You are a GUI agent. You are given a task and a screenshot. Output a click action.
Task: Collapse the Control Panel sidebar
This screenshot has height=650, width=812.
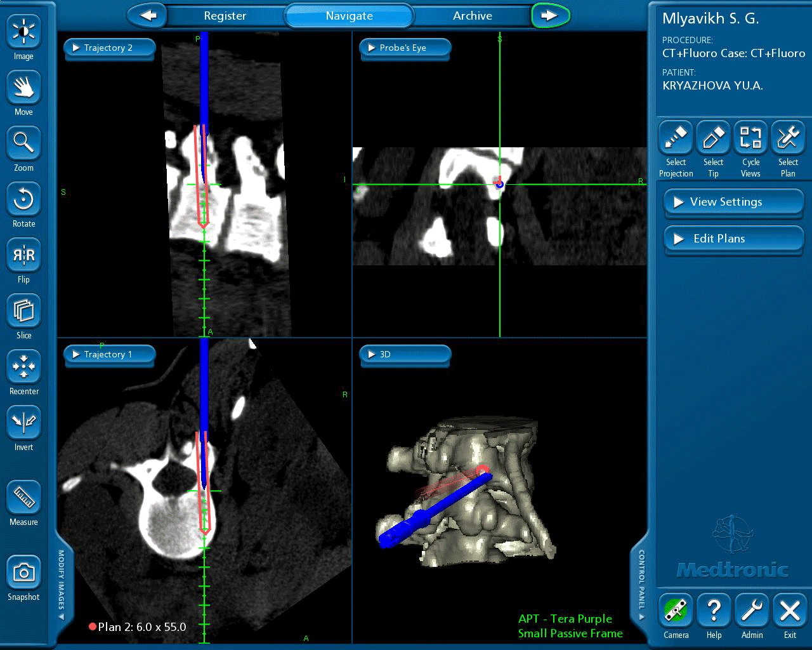tap(641, 585)
